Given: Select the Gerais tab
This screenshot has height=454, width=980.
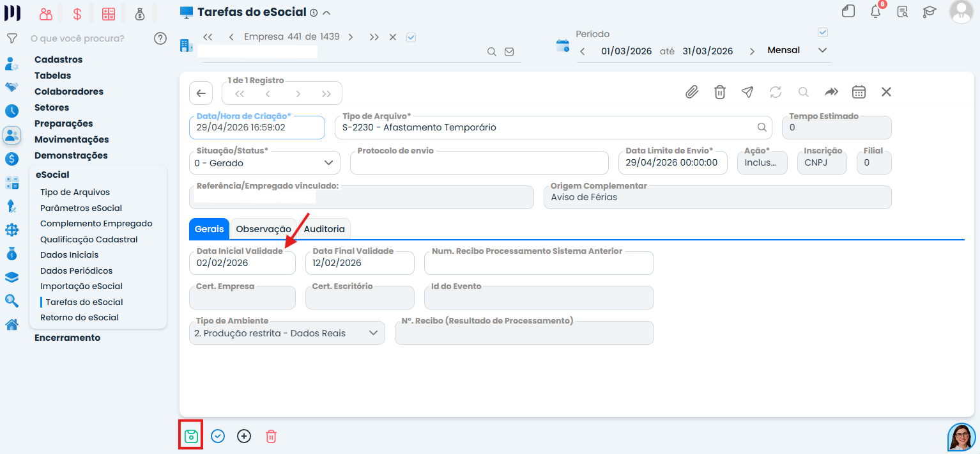Looking at the screenshot, I should (209, 229).
